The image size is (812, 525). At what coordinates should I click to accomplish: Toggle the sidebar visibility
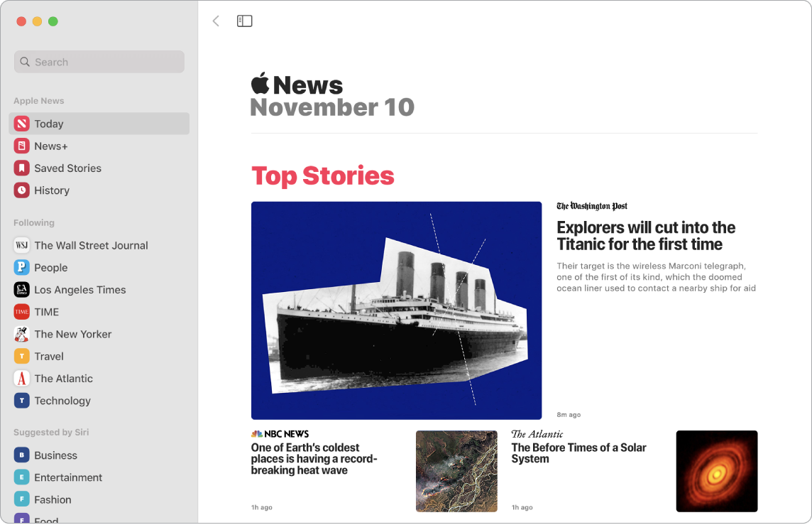coord(244,21)
